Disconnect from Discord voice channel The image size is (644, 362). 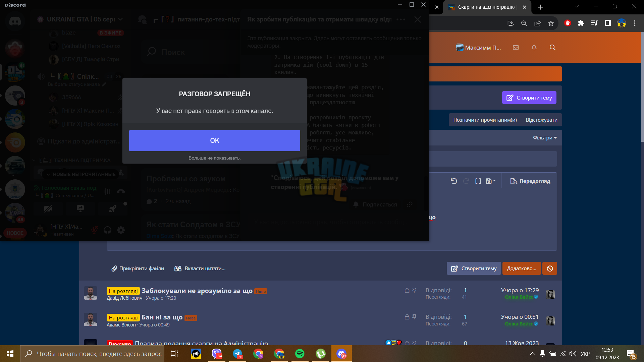tap(121, 191)
